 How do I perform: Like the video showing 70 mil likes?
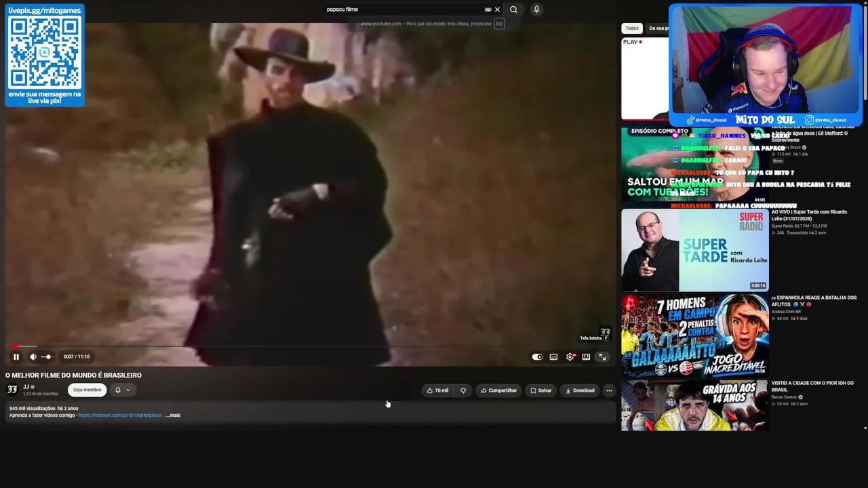437,390
